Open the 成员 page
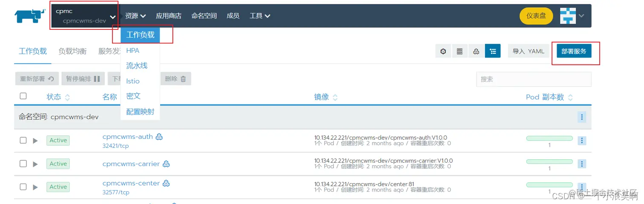 click(233, 16)
